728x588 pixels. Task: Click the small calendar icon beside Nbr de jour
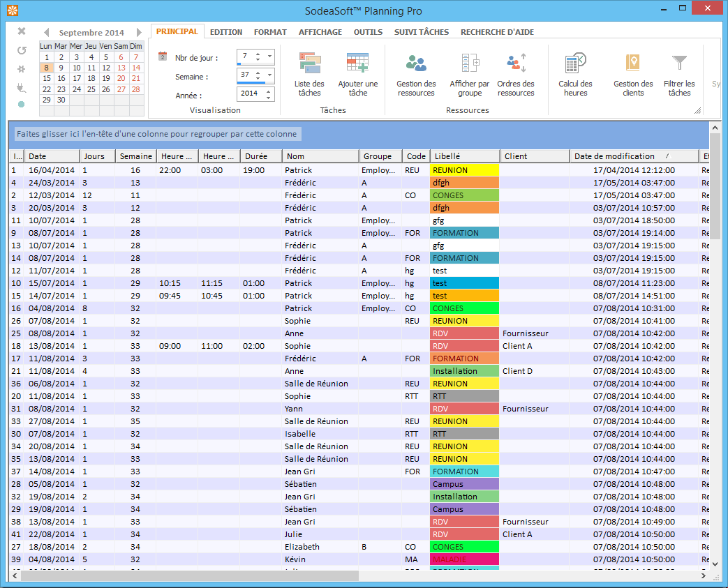click(163, 56)
